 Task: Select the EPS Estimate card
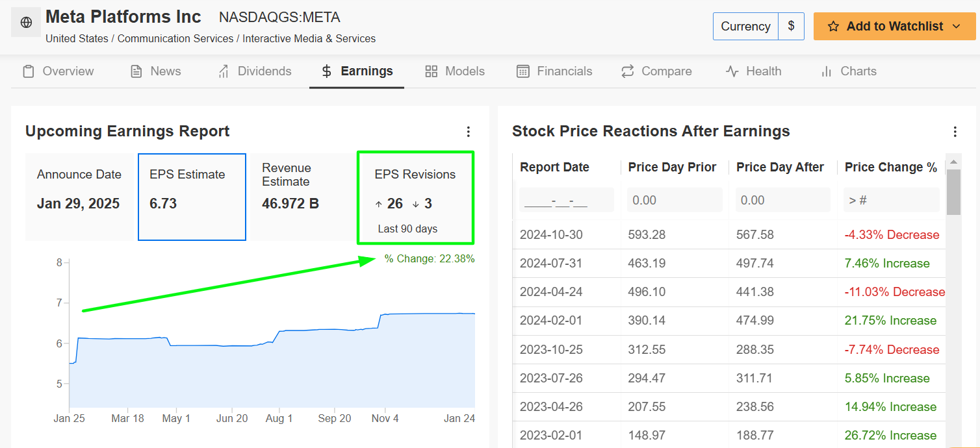192,197
